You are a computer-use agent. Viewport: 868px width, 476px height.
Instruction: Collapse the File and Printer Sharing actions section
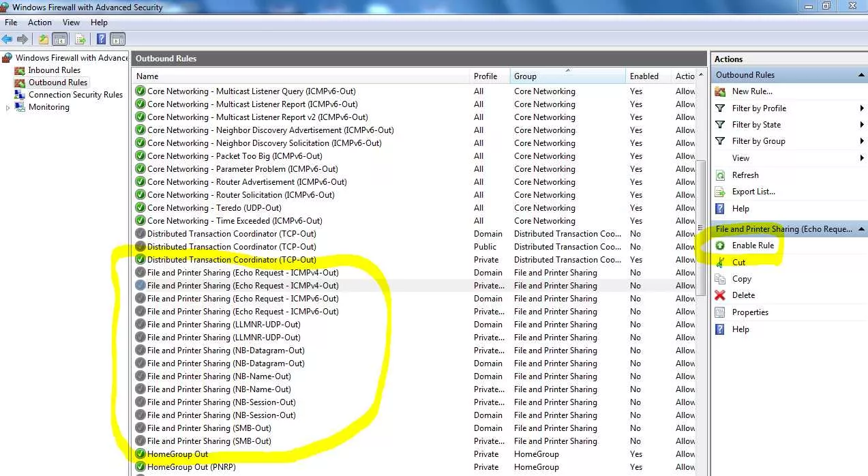(861, 229)
